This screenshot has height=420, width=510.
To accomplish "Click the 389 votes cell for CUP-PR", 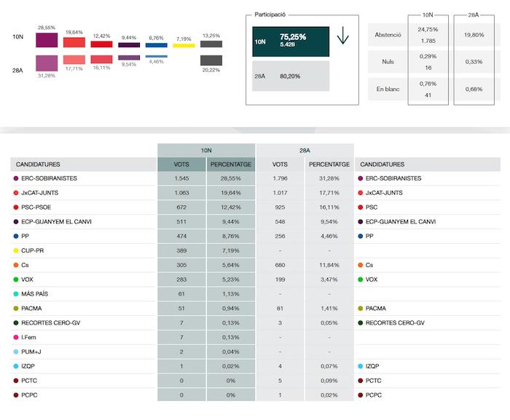I will (x=181, y=250).
